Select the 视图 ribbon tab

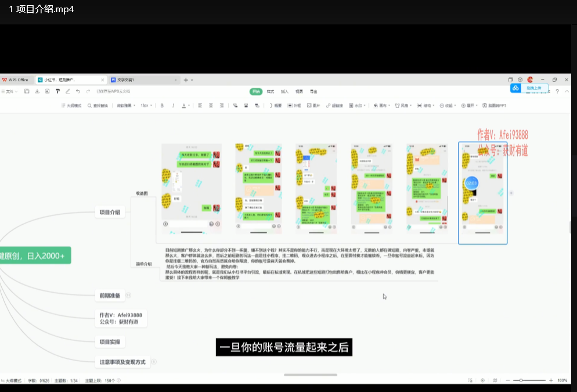pyautogui.click(x=299, y=92)
